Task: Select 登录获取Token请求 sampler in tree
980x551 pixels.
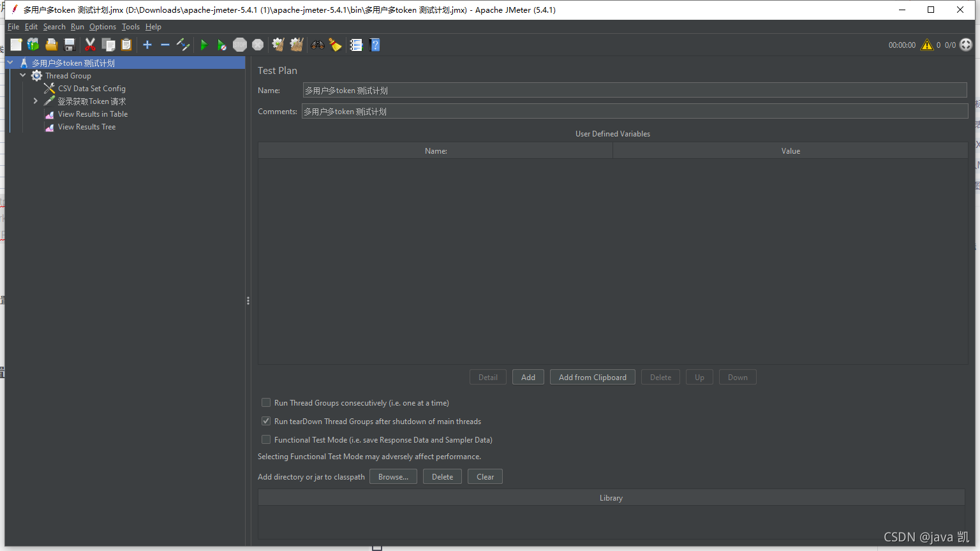Action: click(92, 101)
